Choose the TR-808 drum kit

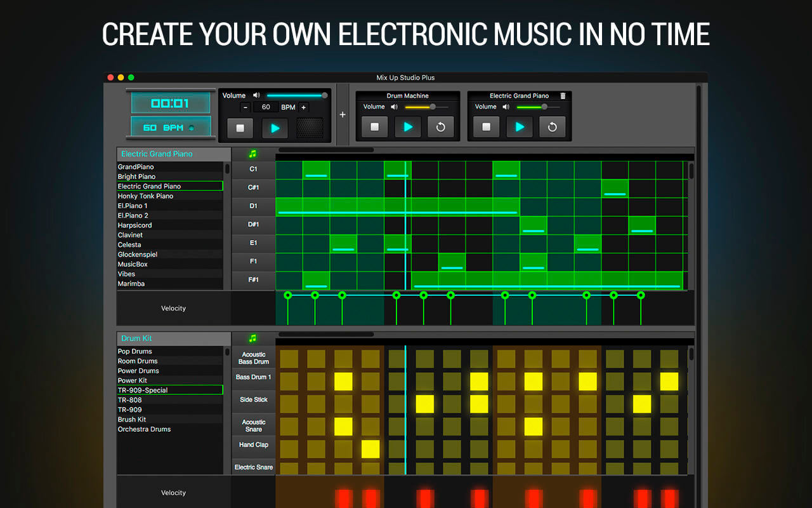pyautogui.click(x=130, y=400)
